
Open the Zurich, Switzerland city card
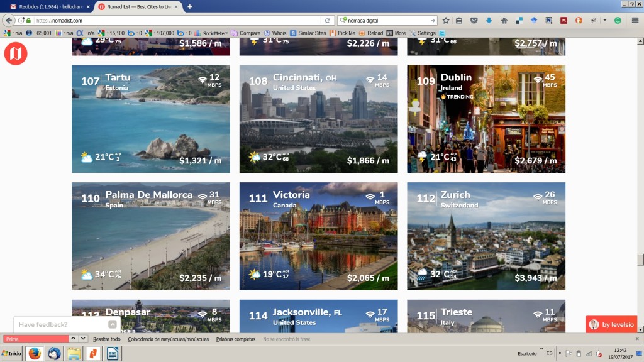(486, 236)
